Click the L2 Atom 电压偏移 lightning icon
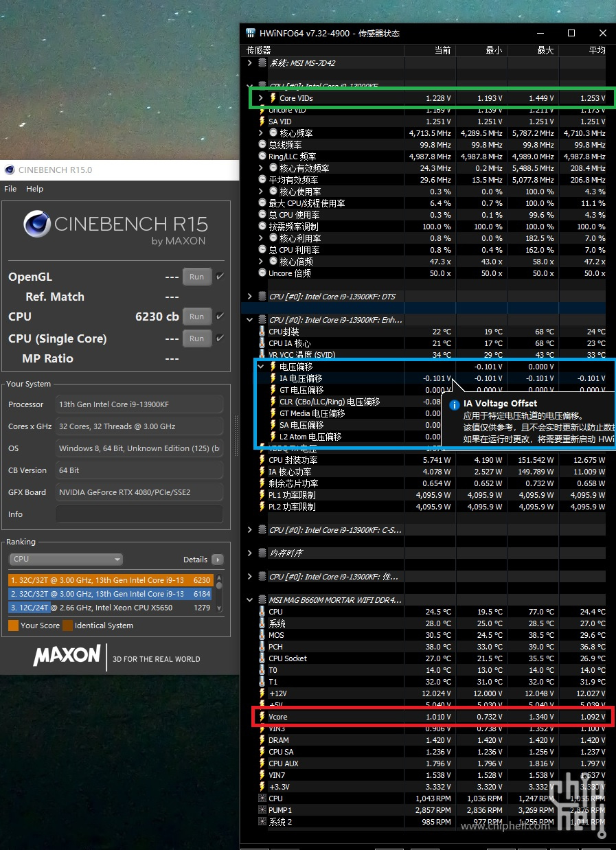This screenshot has width=616, height=850. (273, 437)
